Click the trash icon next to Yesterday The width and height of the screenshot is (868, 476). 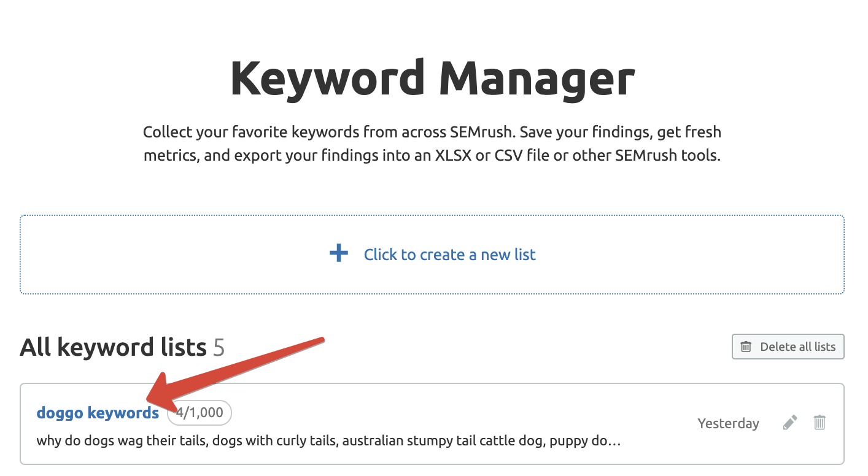(820, 423)
